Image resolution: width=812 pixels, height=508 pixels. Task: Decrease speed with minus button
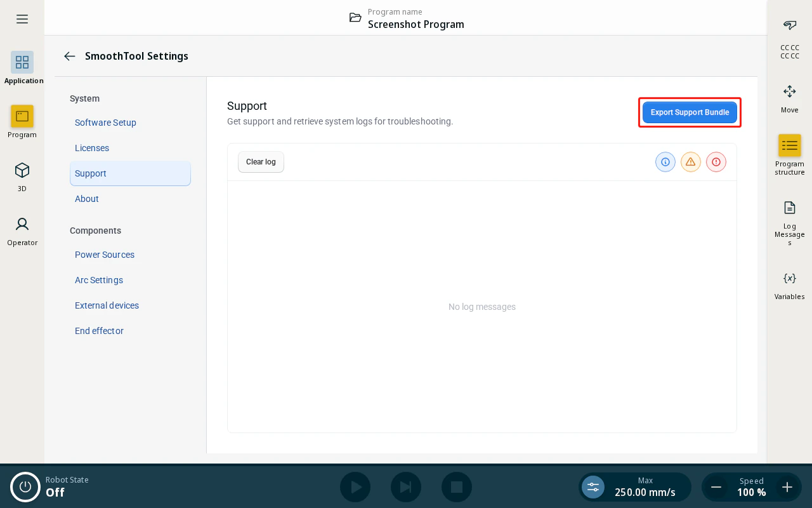click(716, 487)
